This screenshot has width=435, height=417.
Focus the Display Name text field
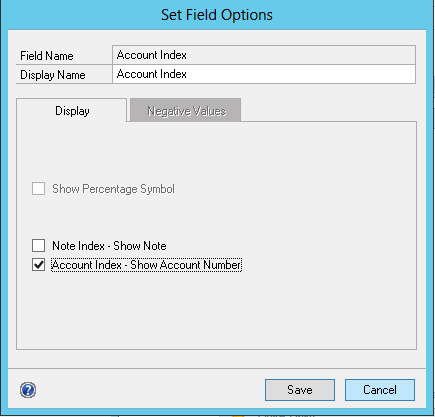click(x=264, y=74)
